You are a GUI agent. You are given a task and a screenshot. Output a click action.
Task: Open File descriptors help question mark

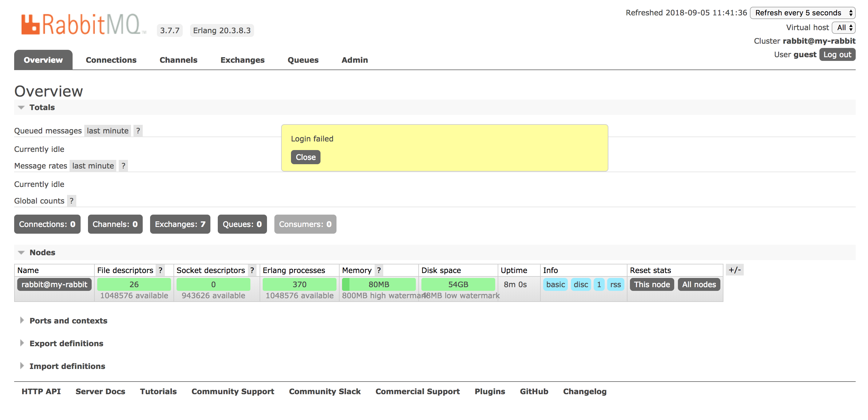click(160, 270)
